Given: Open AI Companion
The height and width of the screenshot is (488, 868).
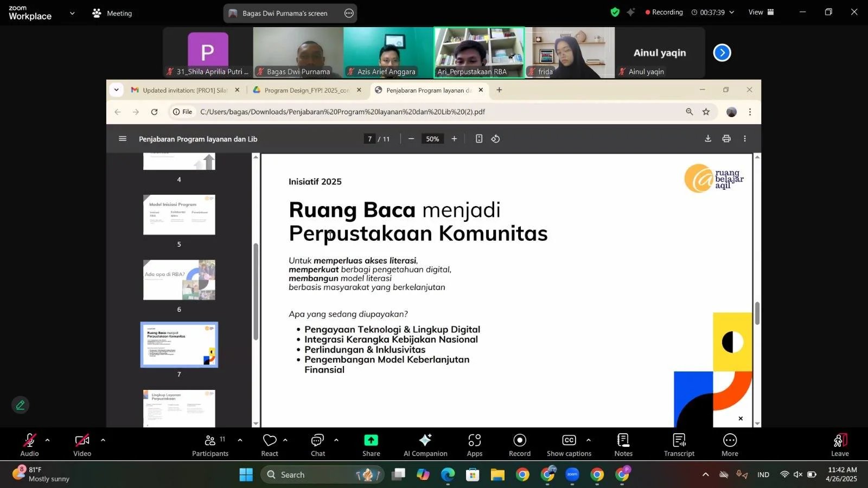Looking at the screenshot, I should coord(425,445).
